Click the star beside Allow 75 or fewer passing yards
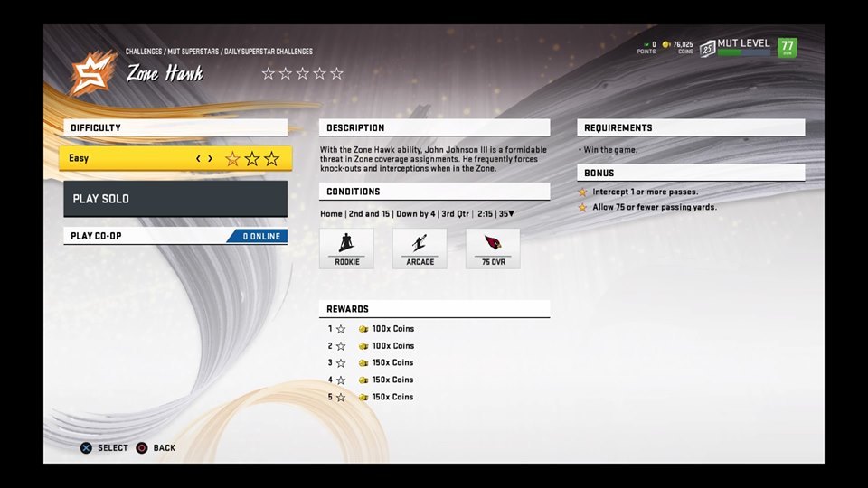Image resolution: width=868 pixels, height=488 pixels. pos(582,208)
